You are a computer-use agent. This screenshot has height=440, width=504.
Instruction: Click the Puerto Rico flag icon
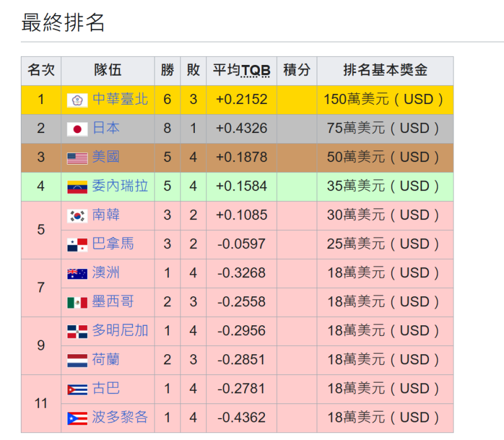pos(77,419)
